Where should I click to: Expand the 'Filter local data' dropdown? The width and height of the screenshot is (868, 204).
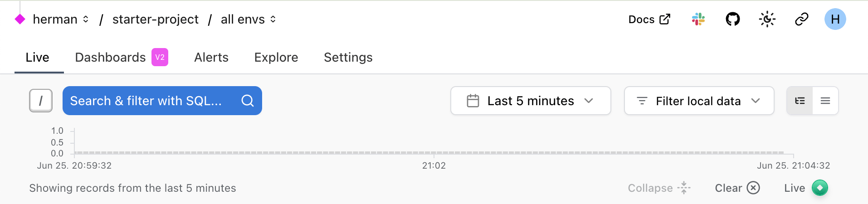point(698,101)
